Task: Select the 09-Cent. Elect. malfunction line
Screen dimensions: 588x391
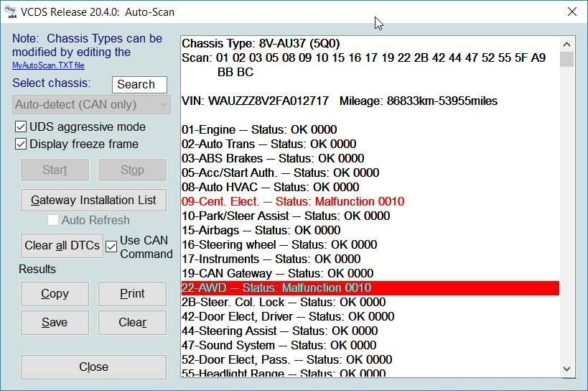Action: pyautogui.click(x=292, y=201)
